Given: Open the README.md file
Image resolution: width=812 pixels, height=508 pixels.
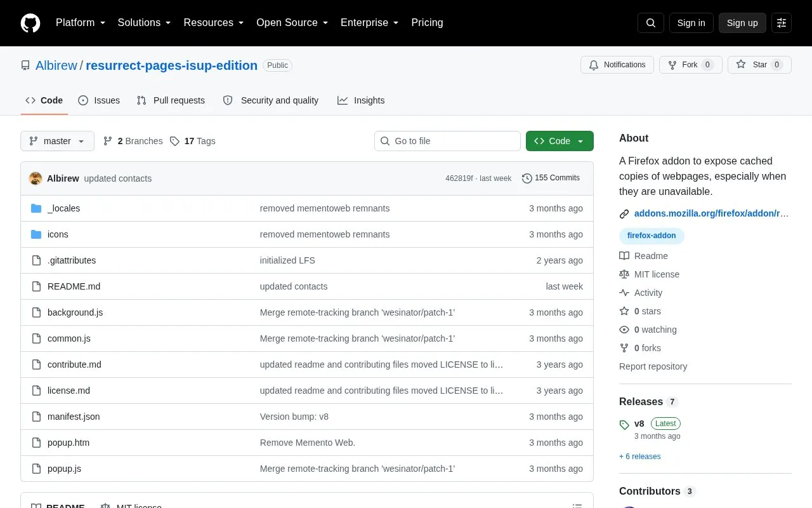Looking at the screenshot, I should (x=74, y=286).
